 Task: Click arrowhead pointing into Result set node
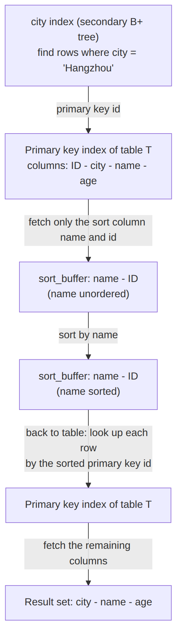click(88, 583)
